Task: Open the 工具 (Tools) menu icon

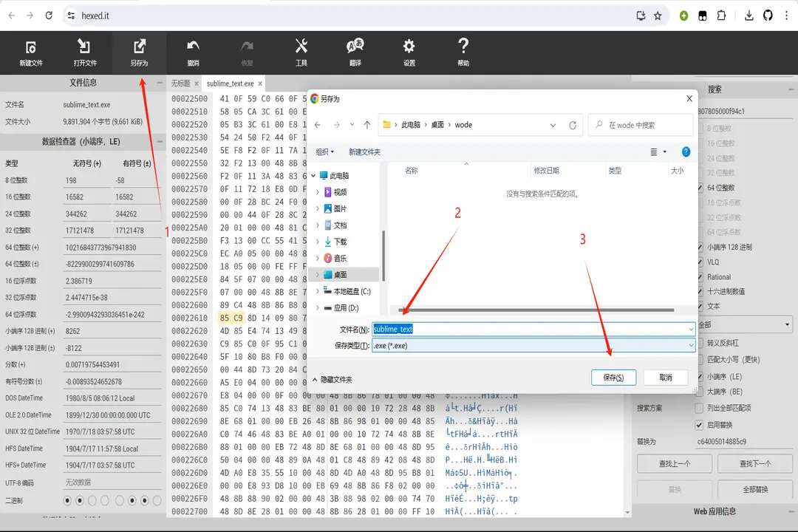Action: click(x=301, y=52)
